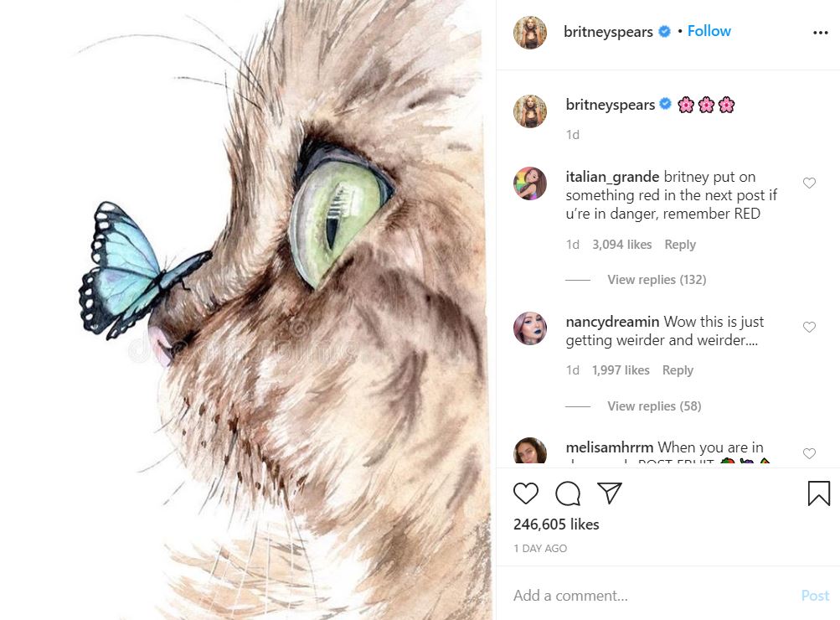The image size is (840, 620).
Task: Reply to italian_grande's comment
Action: click(680, 245)
